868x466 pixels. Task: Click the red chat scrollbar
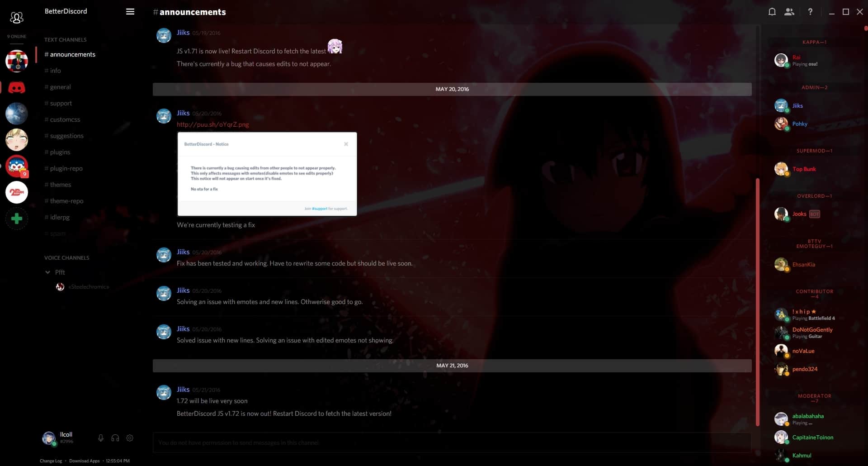(758, 303)
